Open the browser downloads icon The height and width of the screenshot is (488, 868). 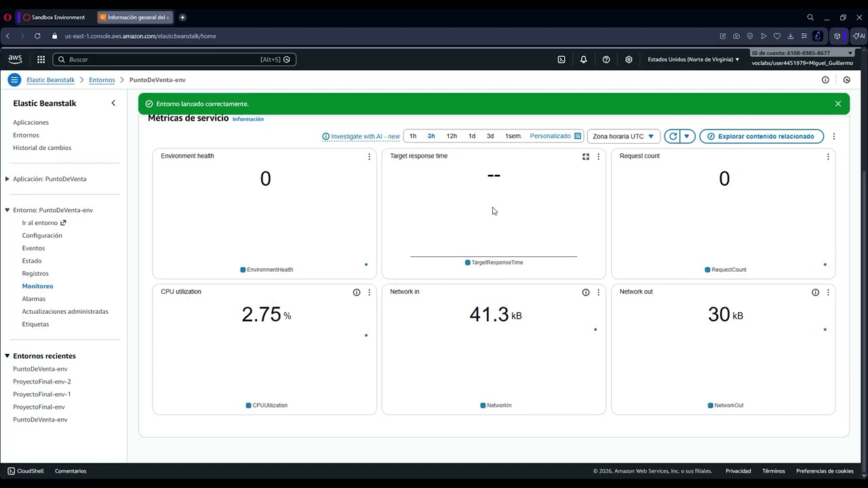[791, 36]
